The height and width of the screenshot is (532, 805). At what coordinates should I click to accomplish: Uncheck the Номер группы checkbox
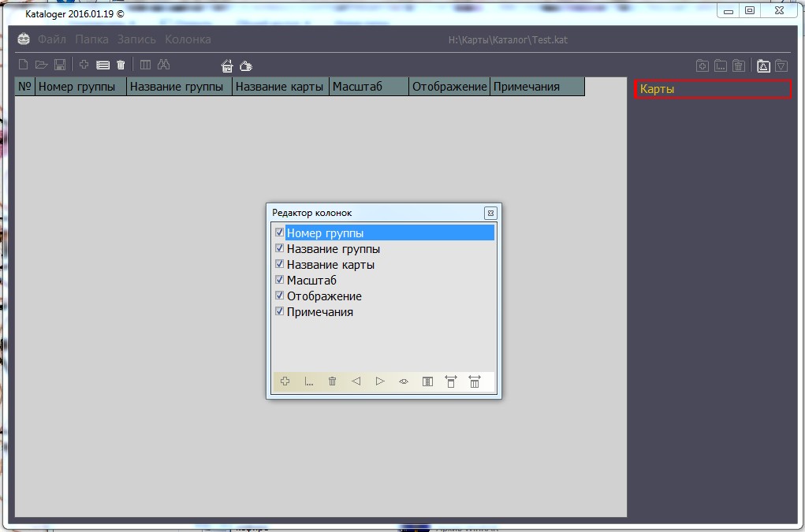coord(279,233)
